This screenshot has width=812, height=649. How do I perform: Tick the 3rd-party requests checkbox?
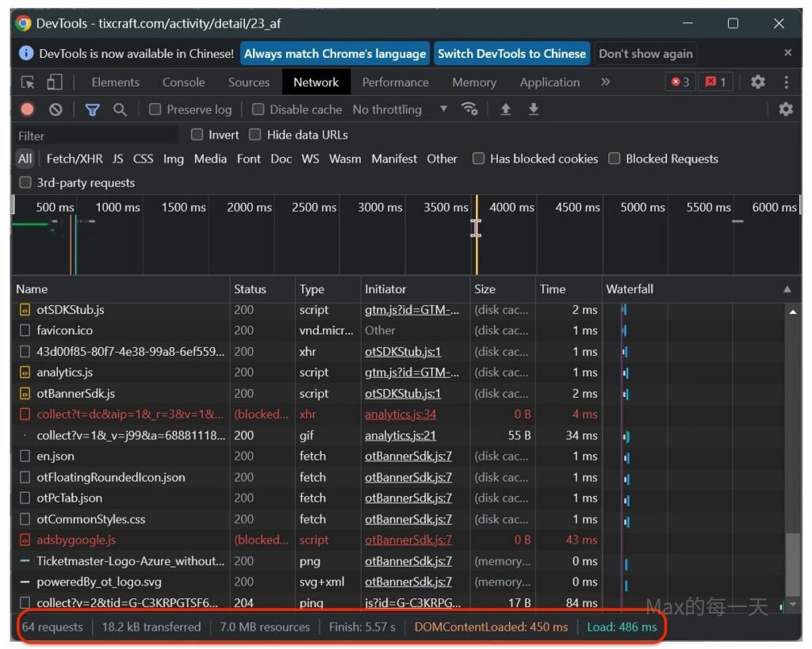tap(25, 183)
